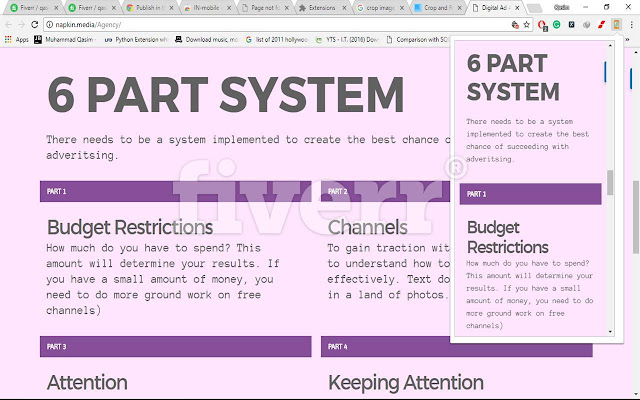Show hidden bookmarks with the double chevron

tap(628, 40)
